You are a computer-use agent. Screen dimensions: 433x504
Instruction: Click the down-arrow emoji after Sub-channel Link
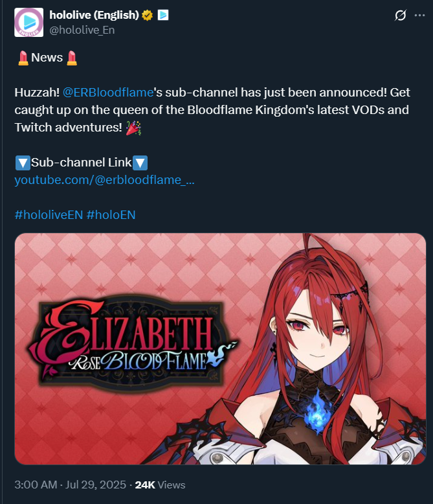pos(140,163)
